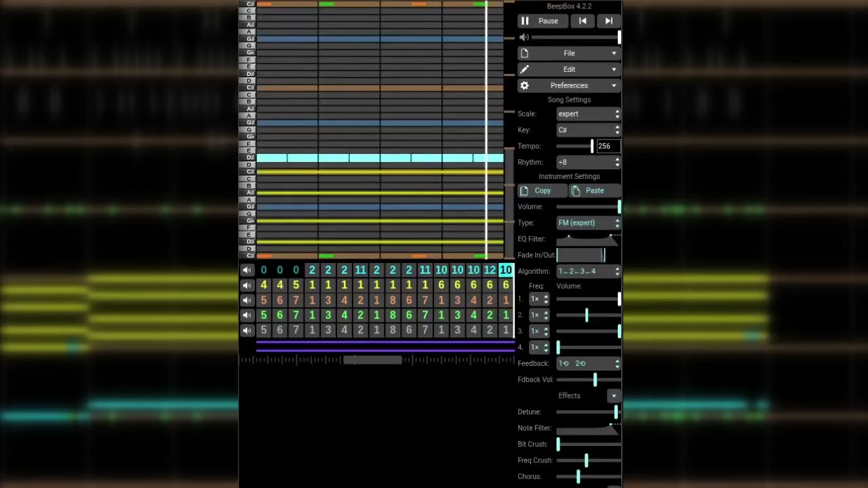868x488 pixels.
Task: Change operator 3 frequency multiplier
Action: tap(538, 331)
